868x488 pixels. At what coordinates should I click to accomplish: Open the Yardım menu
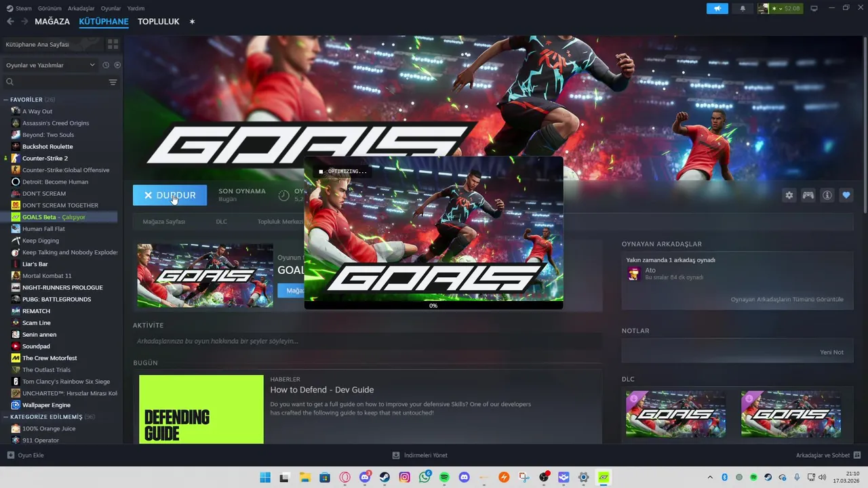136,8
